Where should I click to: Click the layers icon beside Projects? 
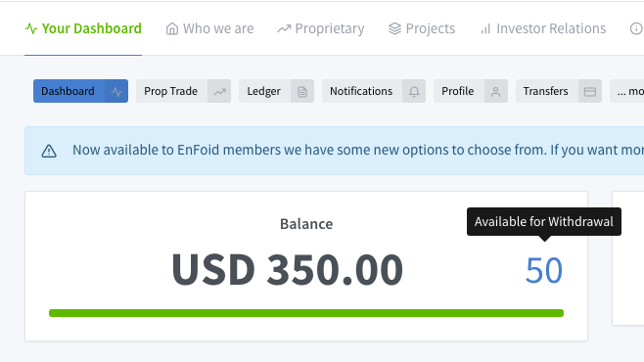[x=394, y=28]
